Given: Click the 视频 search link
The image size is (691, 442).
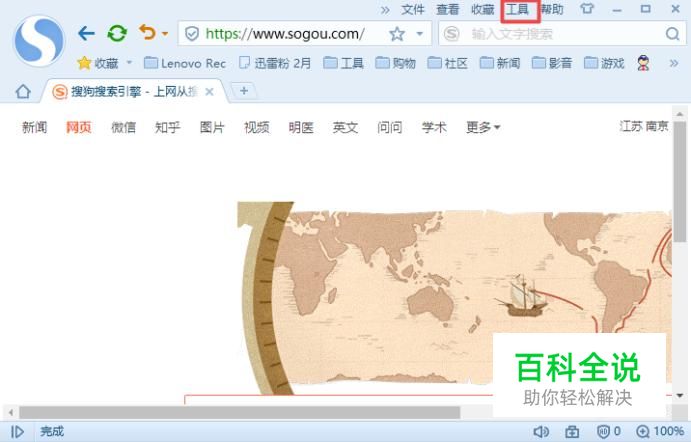Looking at the screenshot, I should 256,127.
